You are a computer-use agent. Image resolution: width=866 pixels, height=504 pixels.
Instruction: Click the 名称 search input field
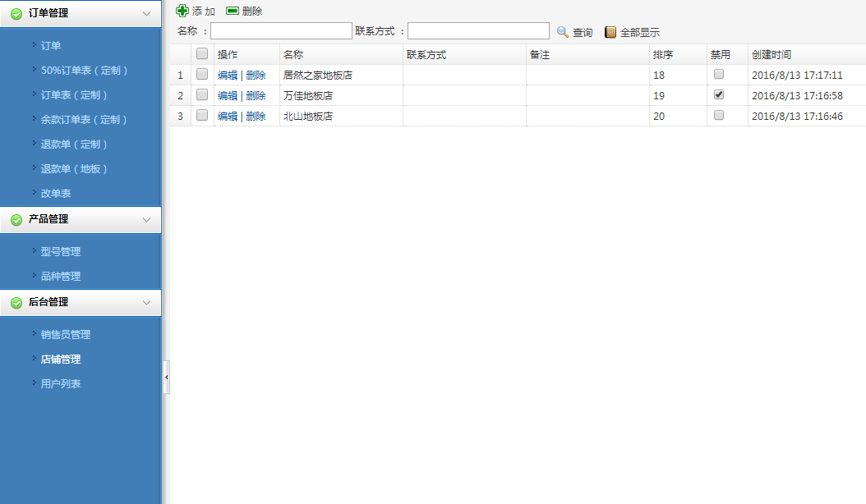click(281, 31)
